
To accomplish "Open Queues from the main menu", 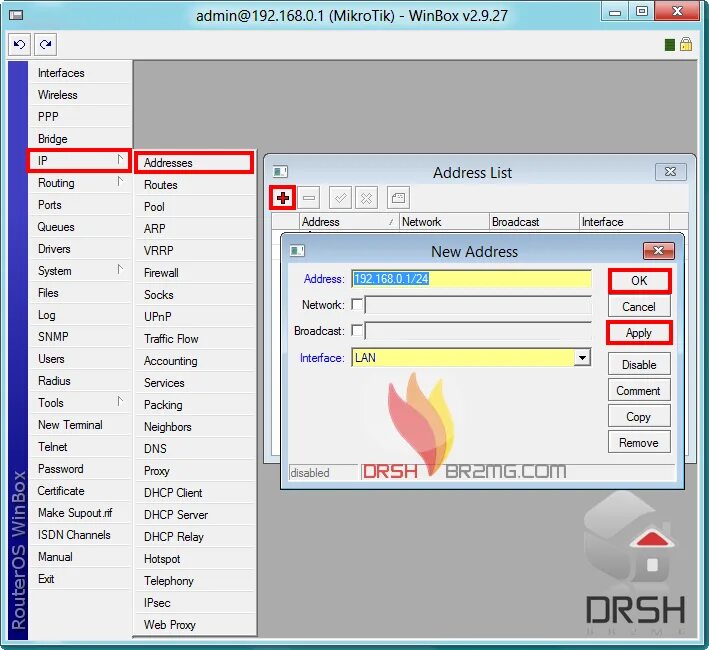I will coord(80,227).
